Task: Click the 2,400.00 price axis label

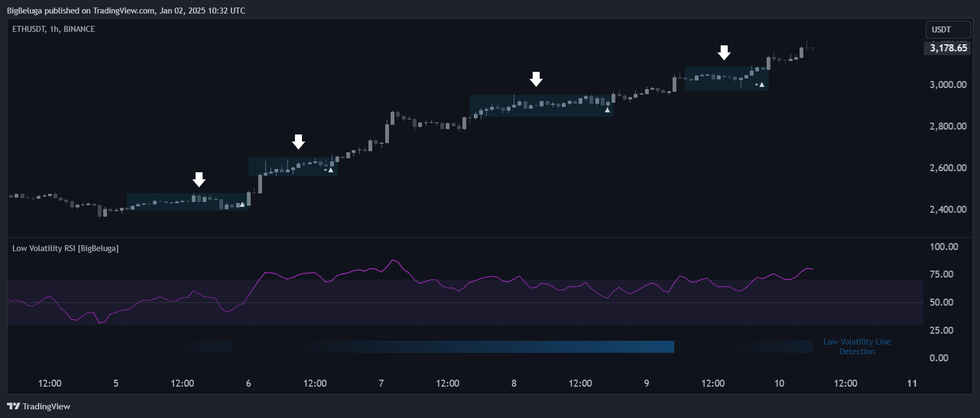Action: click(x=948, y=210)
